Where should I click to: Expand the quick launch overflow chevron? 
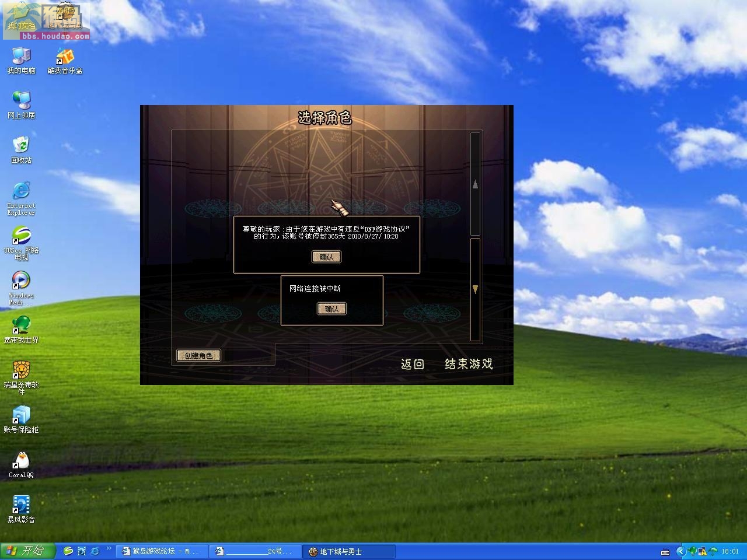(x=109, y=548)
